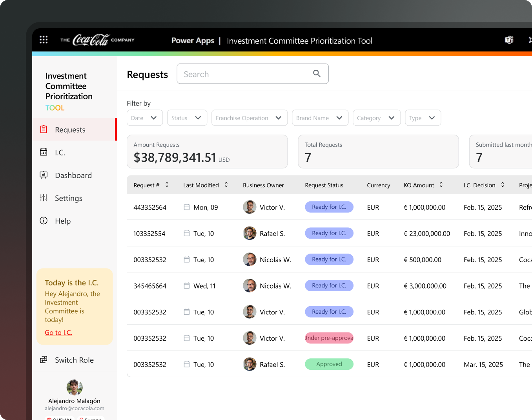Image resolution: width=532 pixels, height=420 pixels.
Task: Click Rafael S. avatar in row 103352554
Action: coord(250,233)
